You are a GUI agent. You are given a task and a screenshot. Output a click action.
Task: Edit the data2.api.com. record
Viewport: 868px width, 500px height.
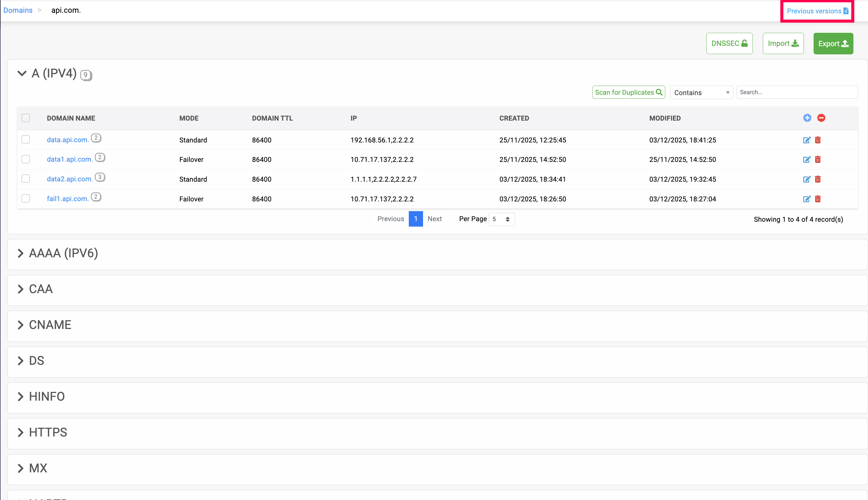(807, 179)
